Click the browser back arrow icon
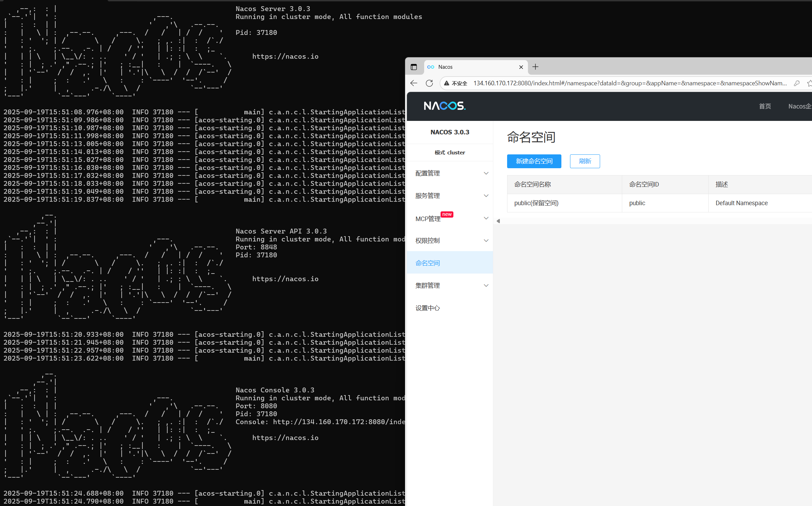812x506 pixels. tap(414, 83)
